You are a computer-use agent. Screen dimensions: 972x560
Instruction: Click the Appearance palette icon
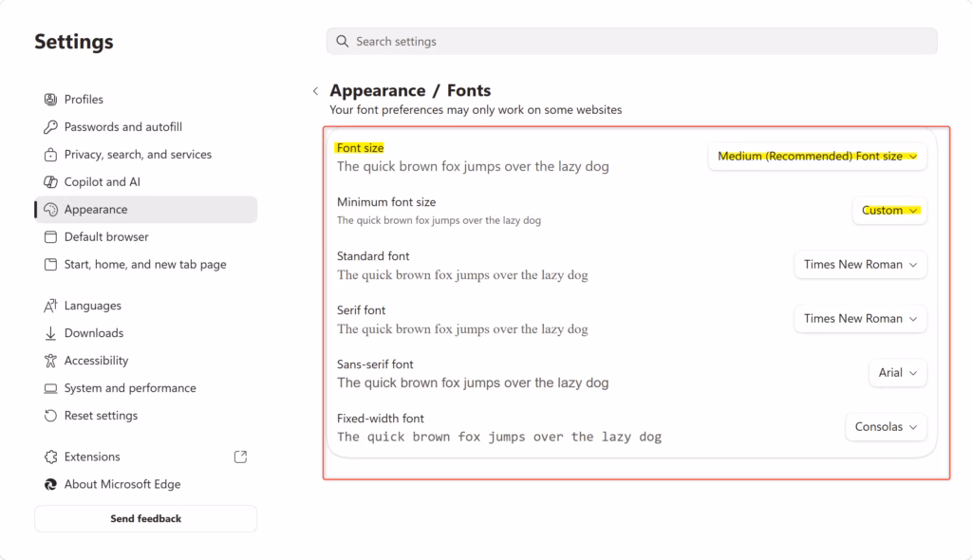click(x=50, y=210)
